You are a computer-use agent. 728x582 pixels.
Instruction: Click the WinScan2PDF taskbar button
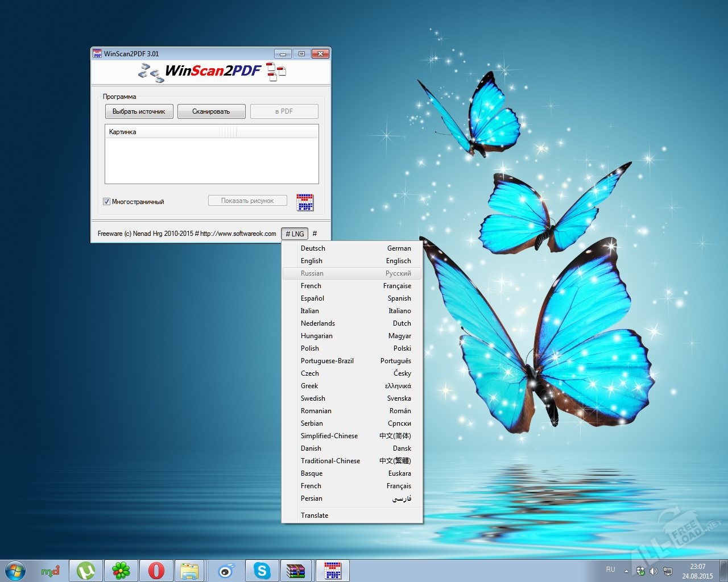click(332, 571)
